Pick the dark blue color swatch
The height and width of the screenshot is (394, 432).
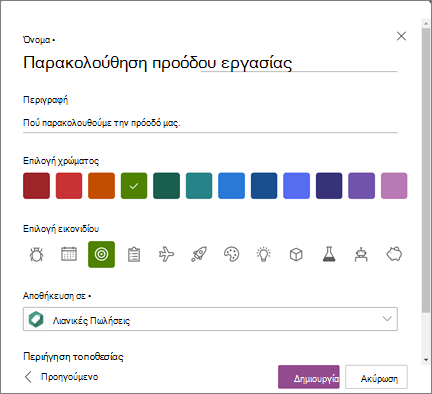(x=264, y=186)
